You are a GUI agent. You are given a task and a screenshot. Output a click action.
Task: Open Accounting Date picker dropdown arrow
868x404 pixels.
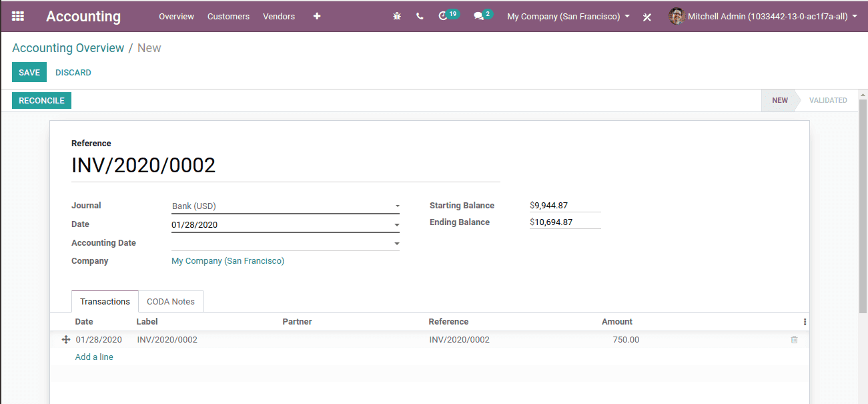(397, 244)
